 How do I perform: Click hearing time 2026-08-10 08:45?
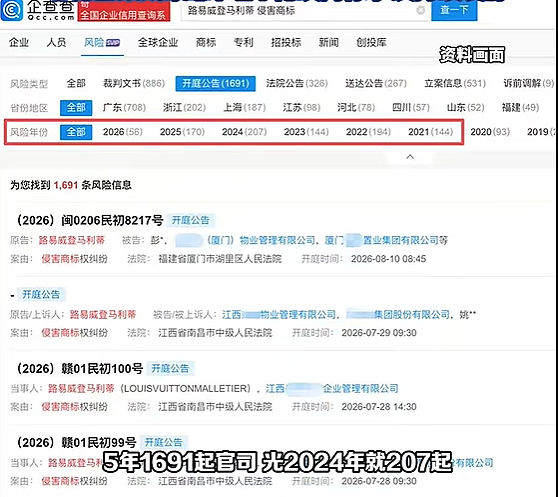[388, 259]
